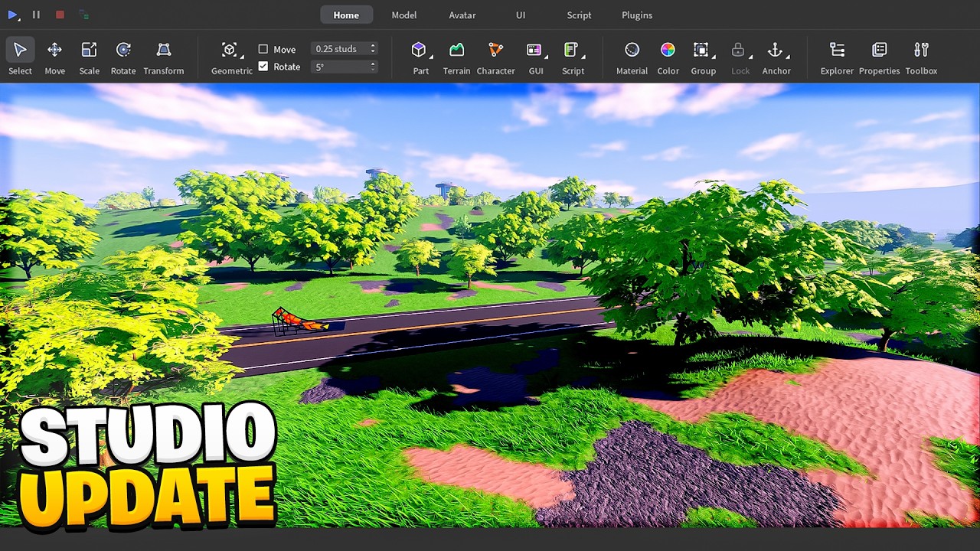Activate the Select tool
This screenshot has height=551, width=980.
pos(20,57)
